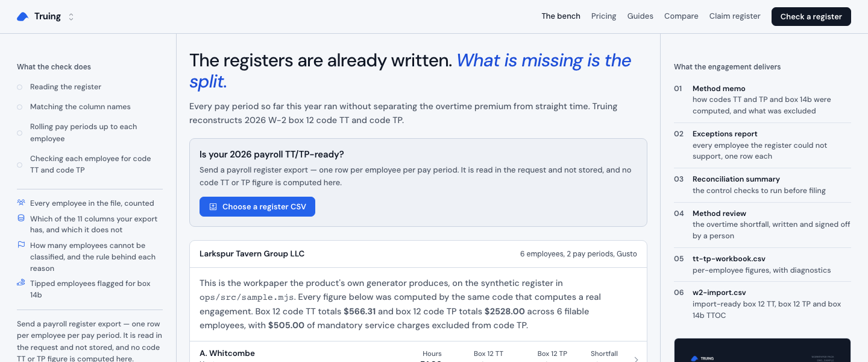The image size is (868, 362).
Task: Click the $505.00 service charges figure
Action: 286,325
